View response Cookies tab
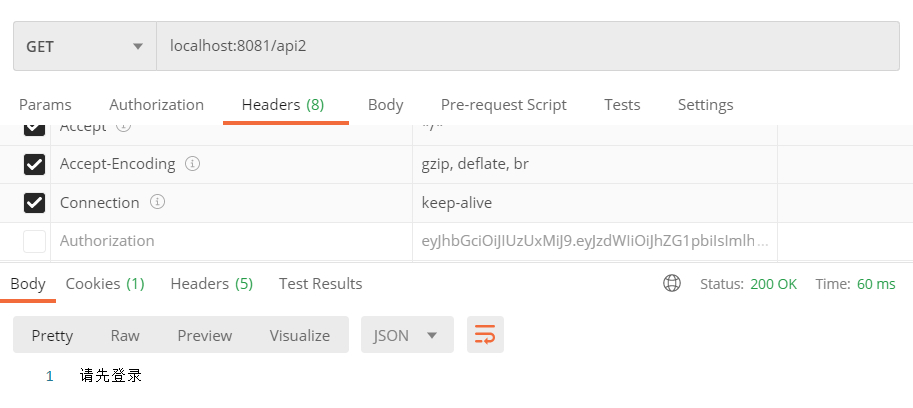This screenshot has width=913, height=408. (105, 283)
